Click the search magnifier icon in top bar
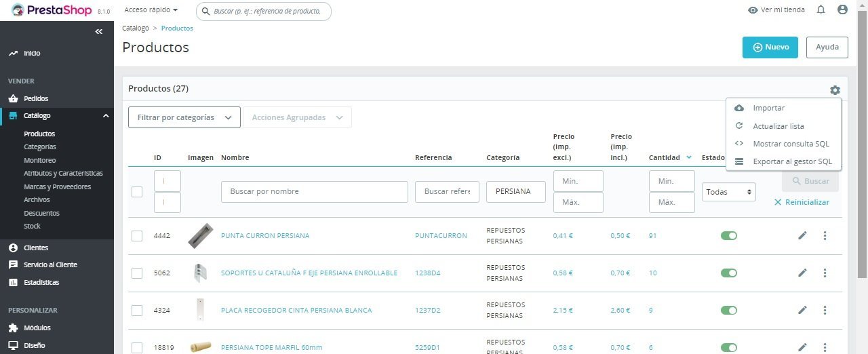868x354 pixels. point(206,11)
